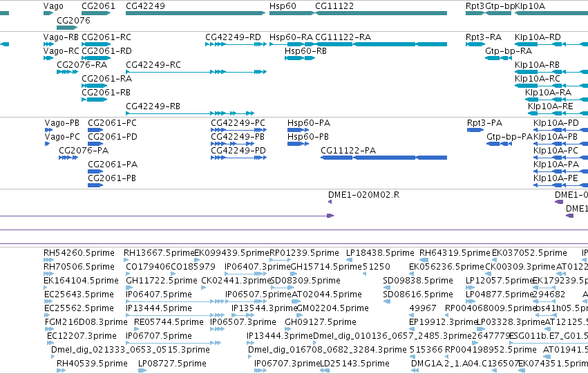Select the CG42249-RC transcript line
This screenshot has height=374, width=588.
point(196,72)
